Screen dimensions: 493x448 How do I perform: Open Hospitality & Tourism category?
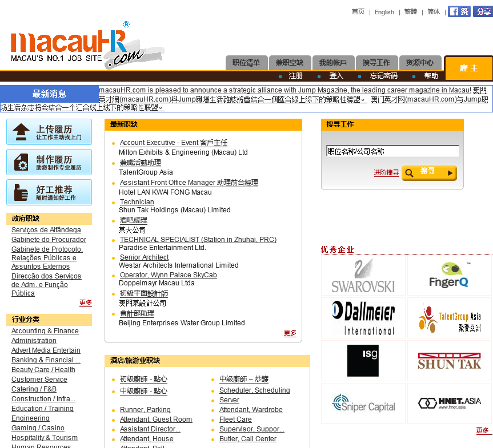pos(45,438)
